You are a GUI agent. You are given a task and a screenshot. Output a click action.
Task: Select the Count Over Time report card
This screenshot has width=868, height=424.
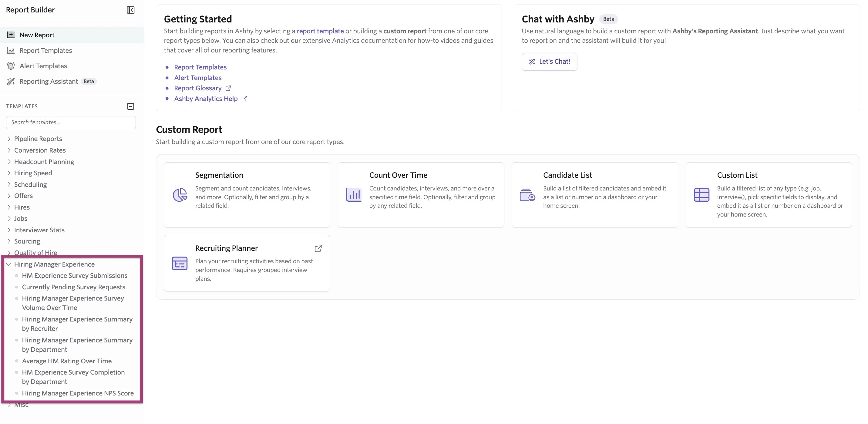pos(421,195)
